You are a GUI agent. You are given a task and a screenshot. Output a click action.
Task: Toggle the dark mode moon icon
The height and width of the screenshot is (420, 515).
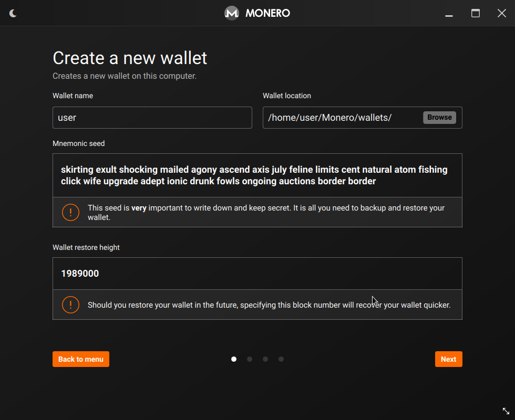[13, 13]
